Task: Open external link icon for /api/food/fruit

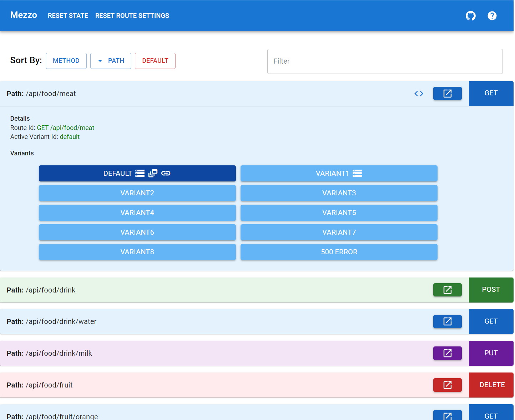Action: (x=447, y=385)
